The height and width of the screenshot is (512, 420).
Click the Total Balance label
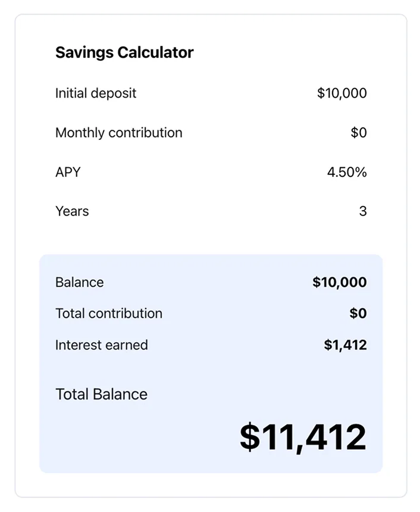coord(101,394)
